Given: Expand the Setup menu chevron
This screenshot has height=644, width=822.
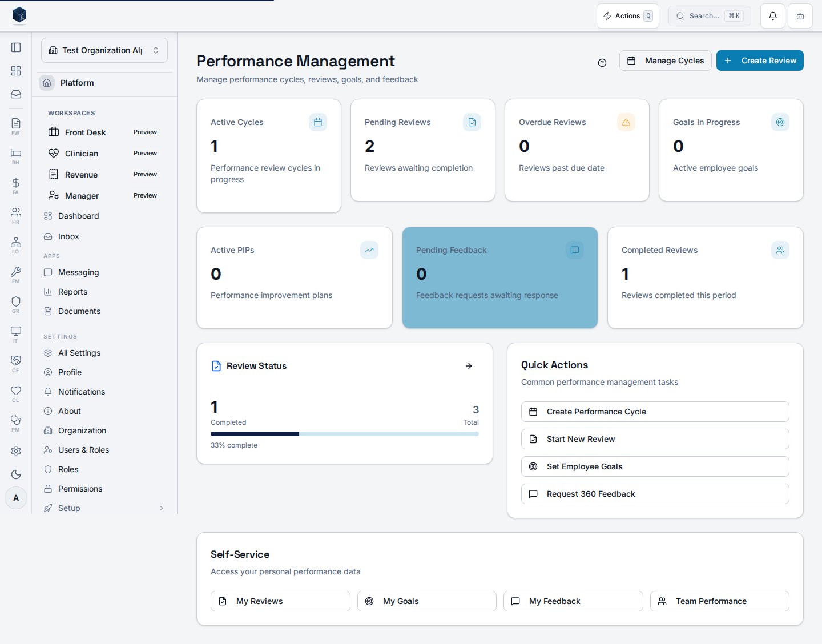Looking at the screenshot, I should point(162,508).
